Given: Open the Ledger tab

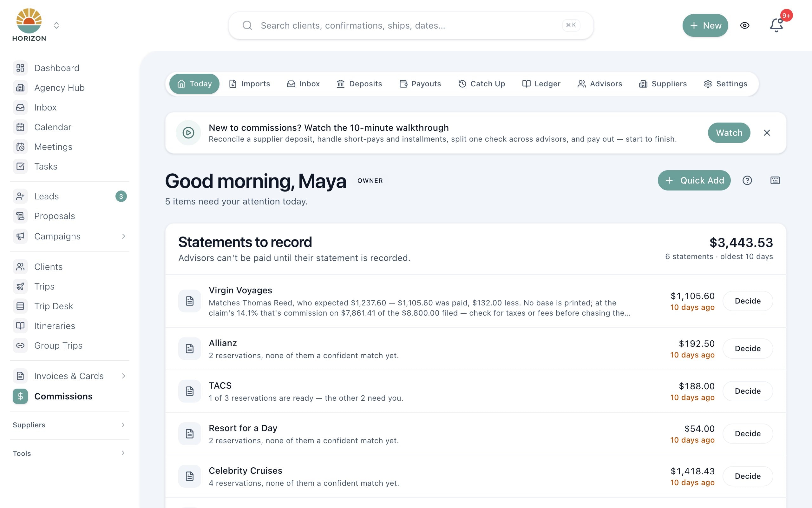Looking at the screenshot, I should pyautogui.click(x=541, y=84).
